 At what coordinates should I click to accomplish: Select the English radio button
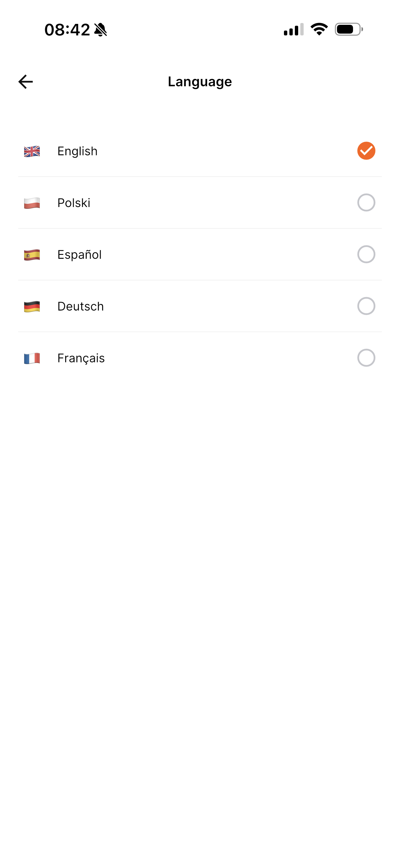pyautogui.click(x=366, y=151)
